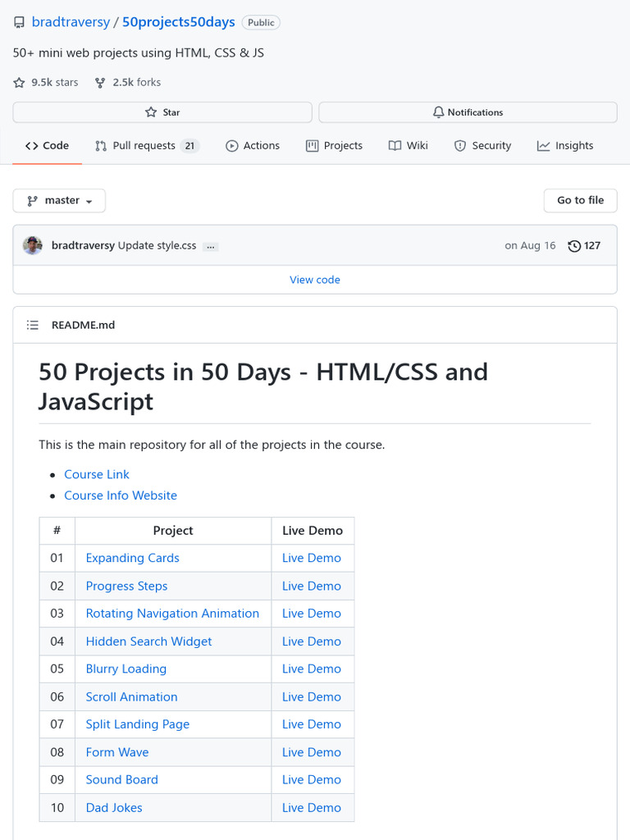Open the master branch dropdown
The height and width of the screenshot is (840, 630).
(x=59, y=200)
